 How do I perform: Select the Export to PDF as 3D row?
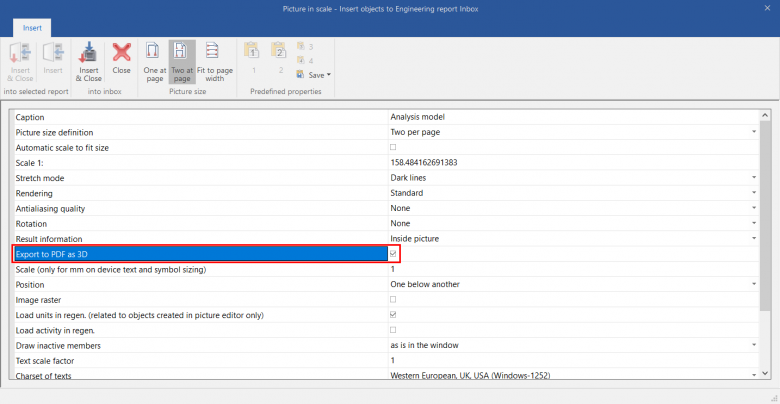pos(201,254)
